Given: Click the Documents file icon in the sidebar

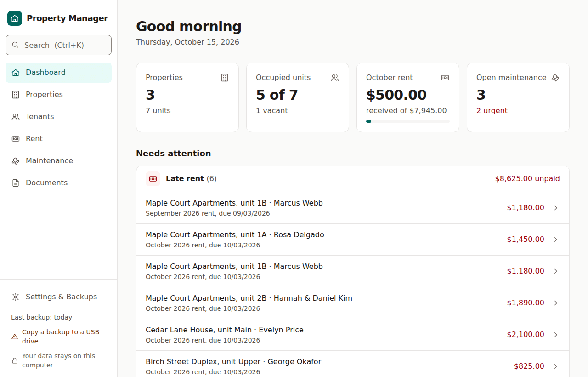Looking at the screenshot, I should 16,183.
